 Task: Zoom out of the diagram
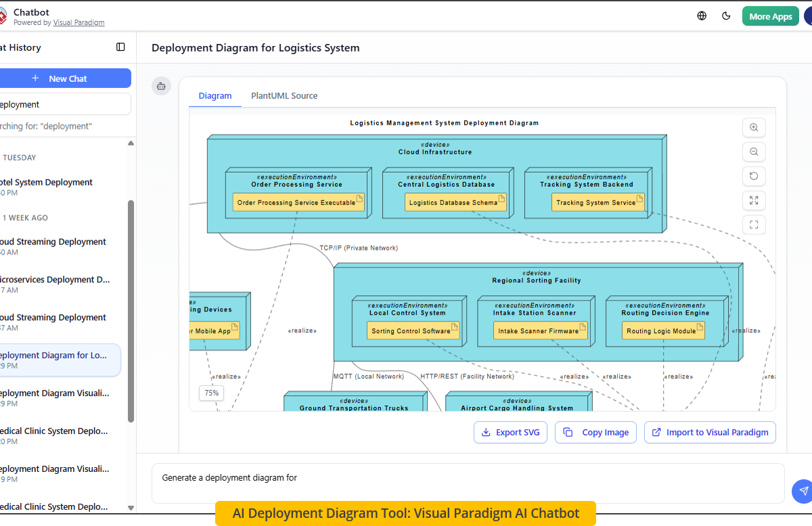click(x=754, y=152)
